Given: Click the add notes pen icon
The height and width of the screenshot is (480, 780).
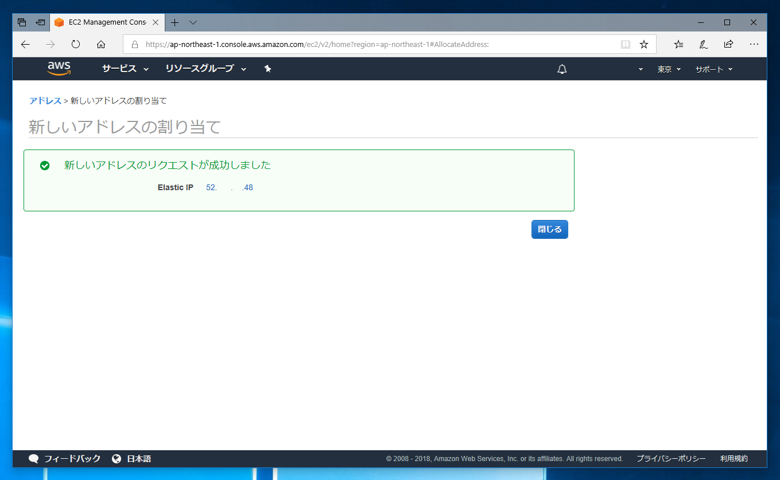Looking at the screenshot, I should pyautogui.click(x=703, y=44).
